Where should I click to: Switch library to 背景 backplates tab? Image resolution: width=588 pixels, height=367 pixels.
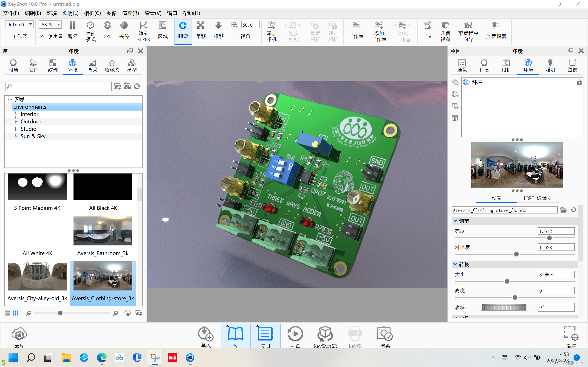click(92, 66)
